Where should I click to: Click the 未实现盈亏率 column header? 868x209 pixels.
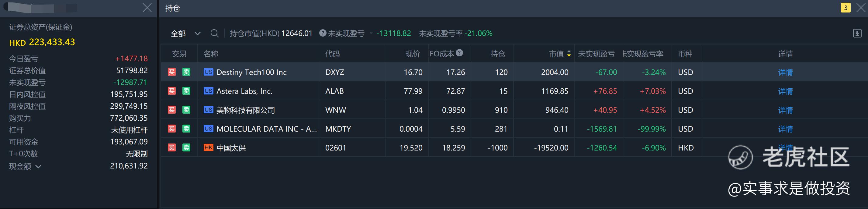(643, 54)
